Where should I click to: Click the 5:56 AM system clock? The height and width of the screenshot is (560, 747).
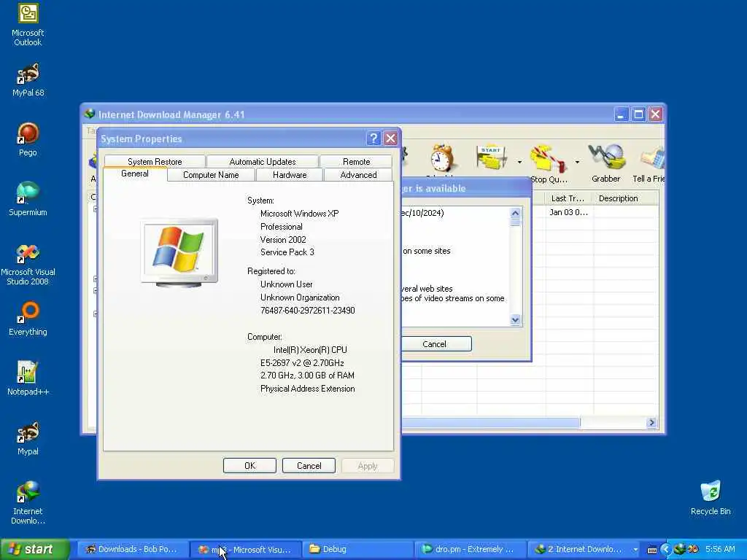coord(720,549)
